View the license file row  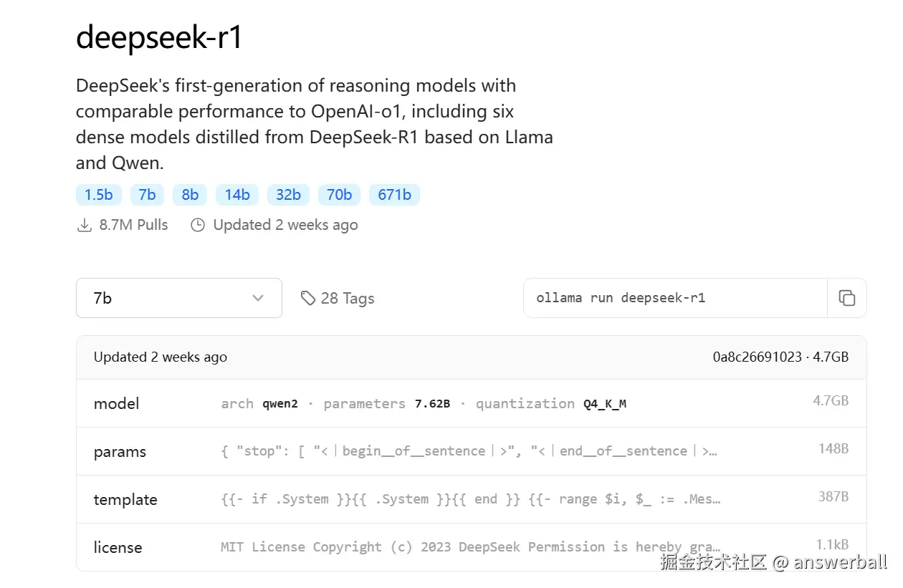pyautogui.click(x=471, y=547)
